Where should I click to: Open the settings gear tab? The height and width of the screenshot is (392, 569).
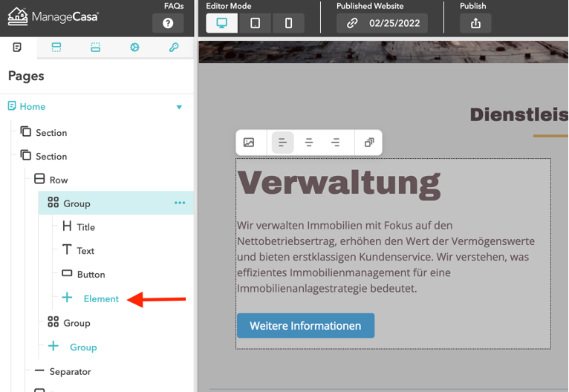[x=134, y=47]
